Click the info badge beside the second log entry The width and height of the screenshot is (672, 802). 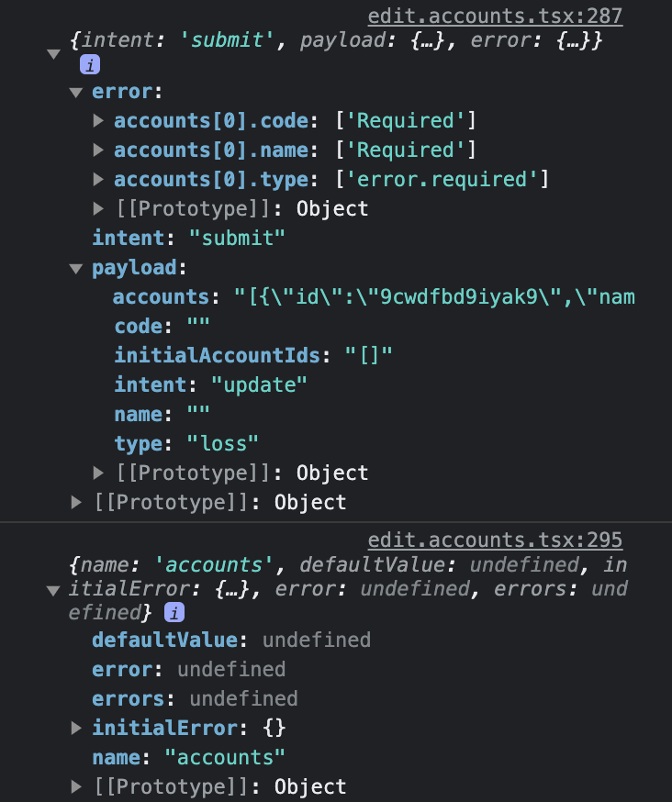point(175,613)
